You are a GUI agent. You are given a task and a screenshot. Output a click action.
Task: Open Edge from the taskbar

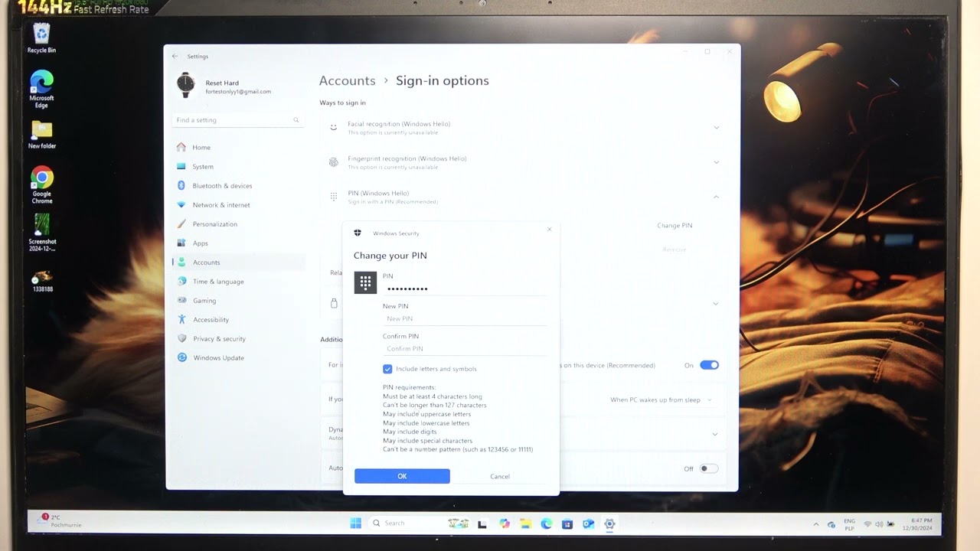pyautogui.click(x=546, y=523)
